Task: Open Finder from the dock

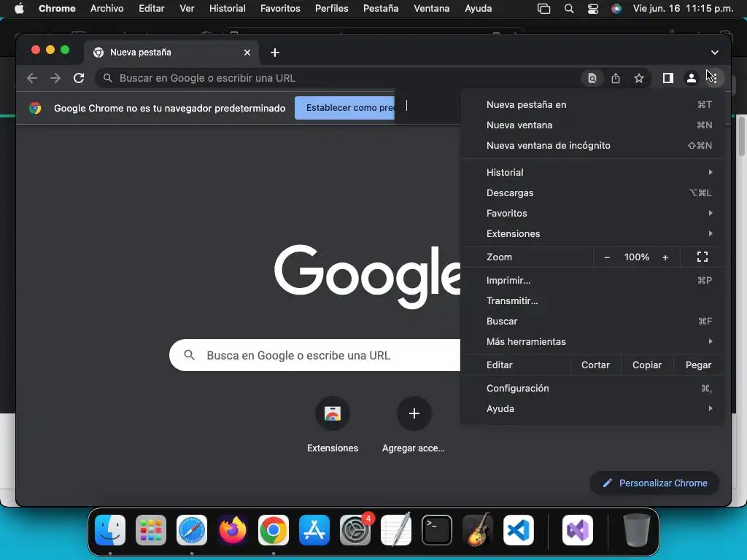Action: pos(110,530)
